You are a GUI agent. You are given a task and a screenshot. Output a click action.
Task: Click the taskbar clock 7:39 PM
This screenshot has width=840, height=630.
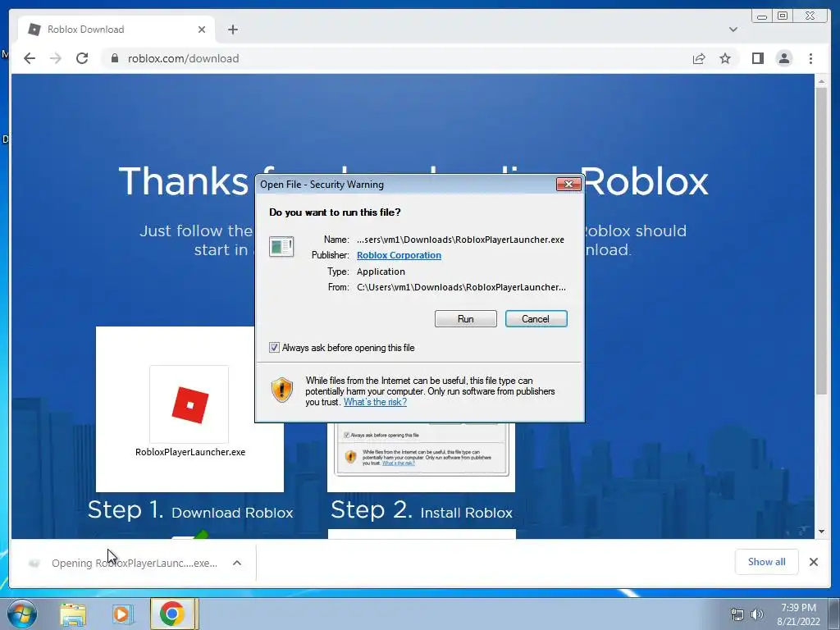[798, 608]
